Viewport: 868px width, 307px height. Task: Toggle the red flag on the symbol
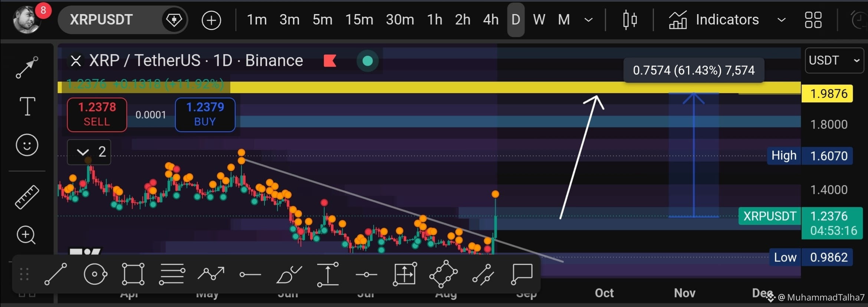330,61
